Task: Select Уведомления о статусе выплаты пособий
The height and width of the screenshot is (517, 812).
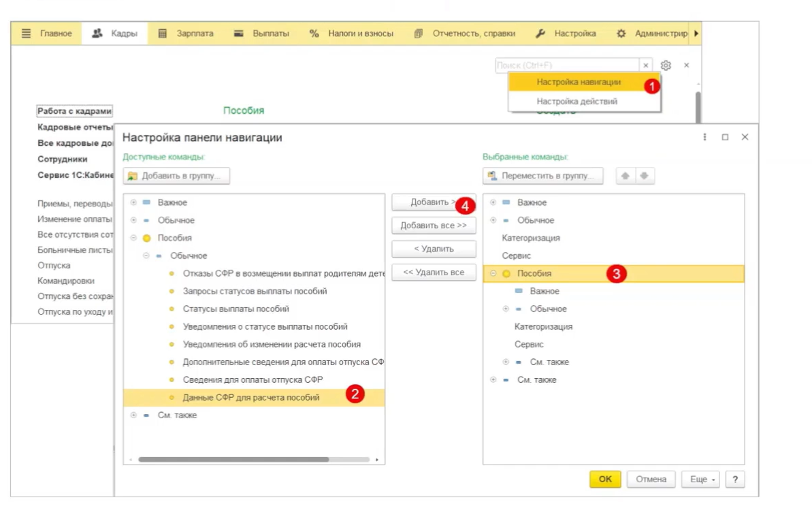Action: [255, 326]
